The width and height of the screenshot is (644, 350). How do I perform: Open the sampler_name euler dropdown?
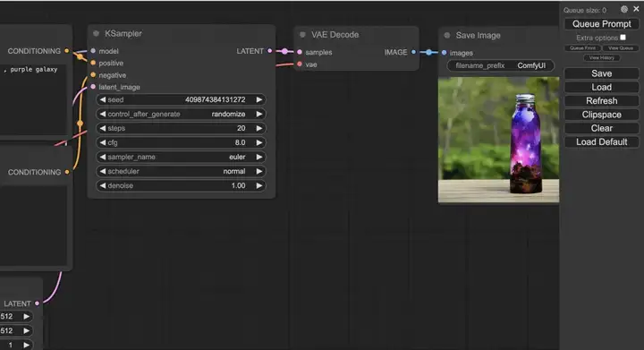(x=181, y=157)
